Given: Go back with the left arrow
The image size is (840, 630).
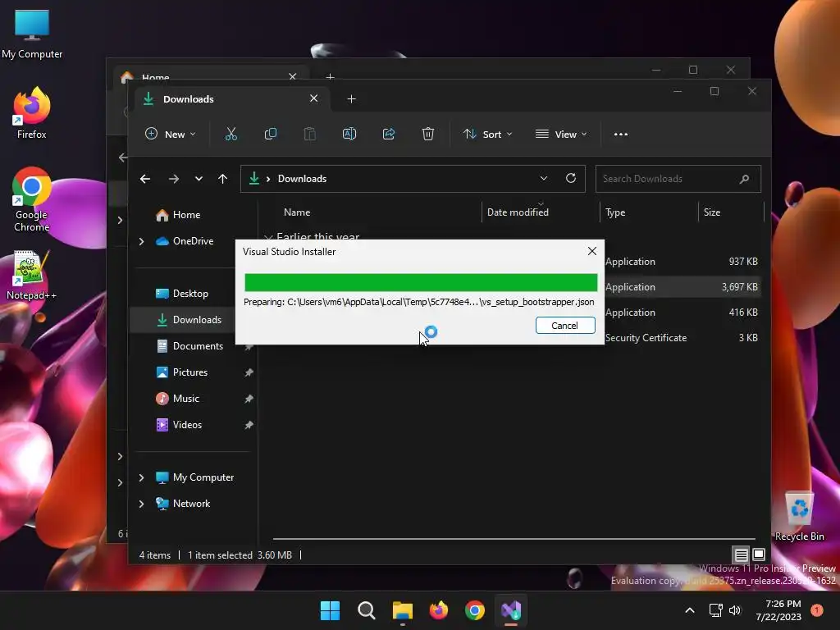Looking at the screenshot, I should [145, 179].
